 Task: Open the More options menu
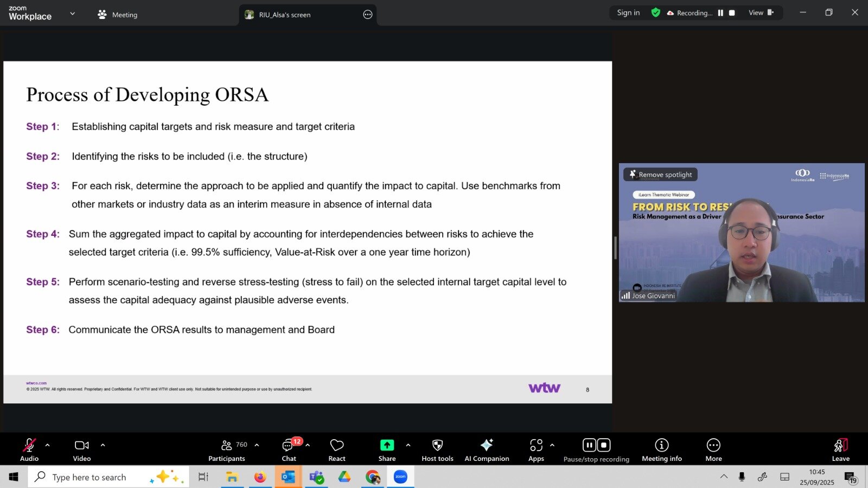(713, 450)
